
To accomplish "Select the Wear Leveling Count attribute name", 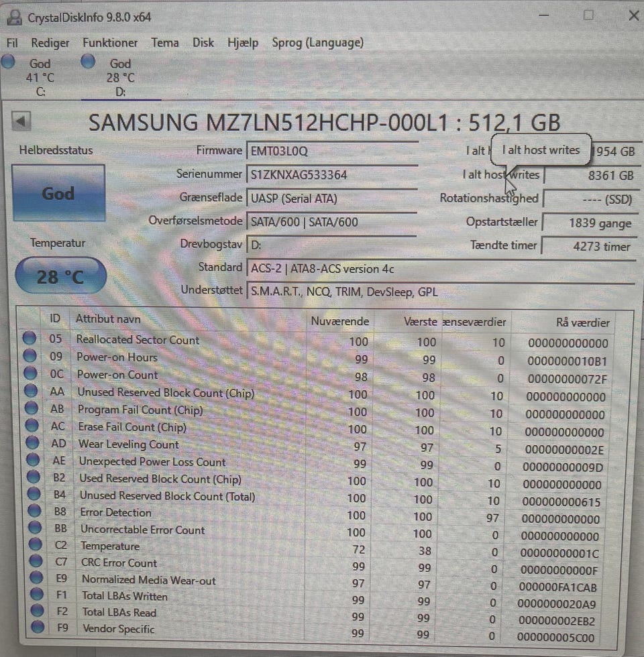I will pyautogui.click(x=129, y=444).
